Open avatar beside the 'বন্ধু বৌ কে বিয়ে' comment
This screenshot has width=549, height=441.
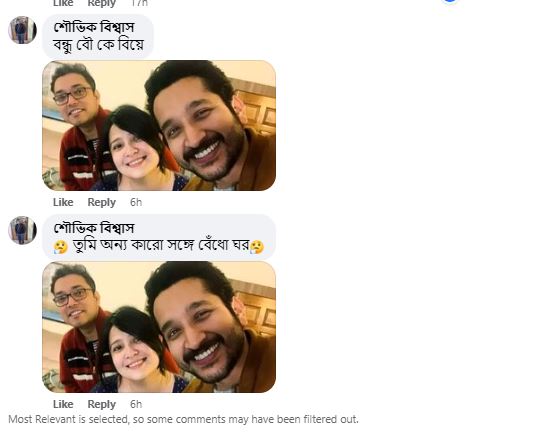(x=22, y=30)
